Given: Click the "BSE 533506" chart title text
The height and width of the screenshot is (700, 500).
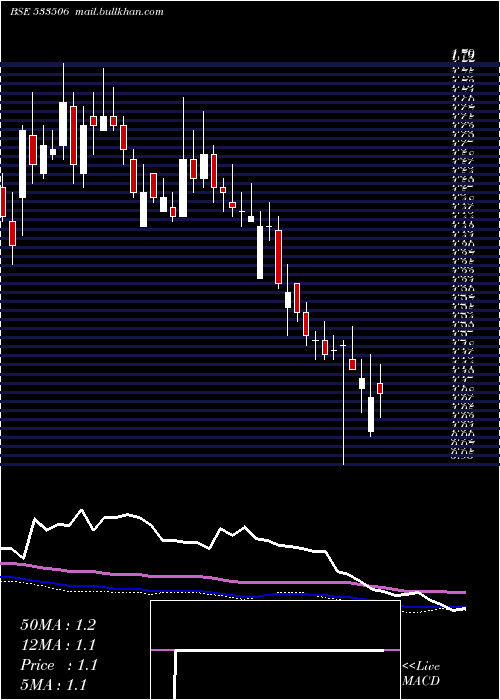Looking at the screenshot, I should pyautogui.click(x=39, y=12).
